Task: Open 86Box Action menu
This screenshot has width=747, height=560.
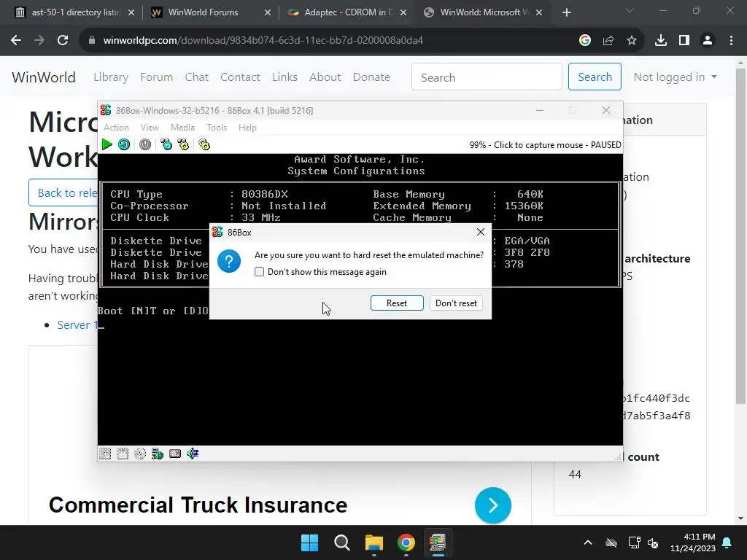Action: click(x=116, y=128)
